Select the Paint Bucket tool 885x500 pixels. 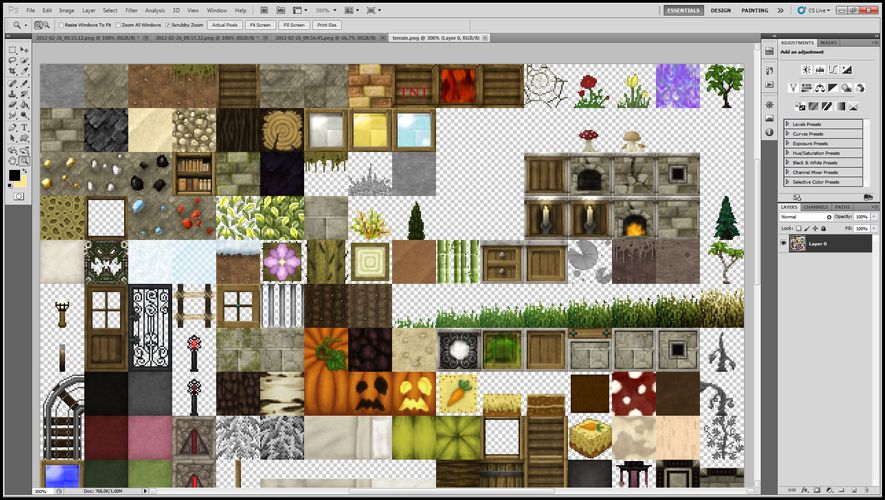click(24, 104)
